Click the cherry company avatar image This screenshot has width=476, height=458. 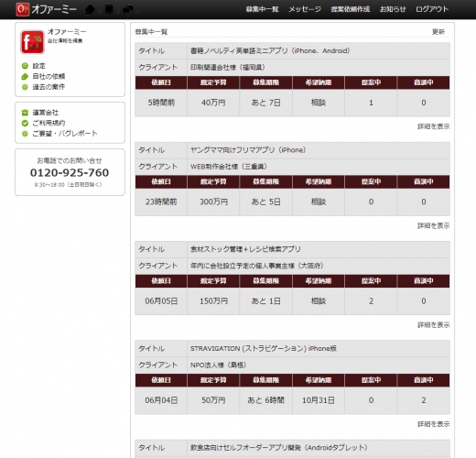(x=32, y=42)
